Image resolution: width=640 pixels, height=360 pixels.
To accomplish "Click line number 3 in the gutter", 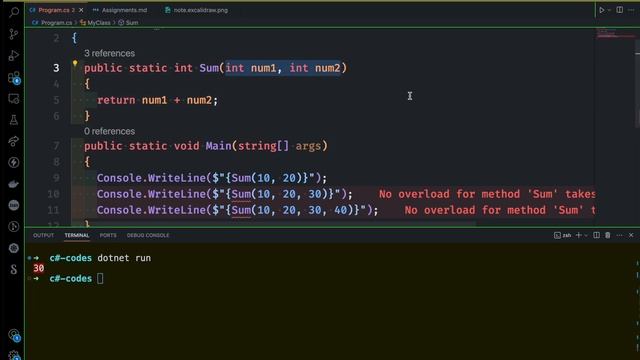I will pyautogui.click(x=56, y=68).
